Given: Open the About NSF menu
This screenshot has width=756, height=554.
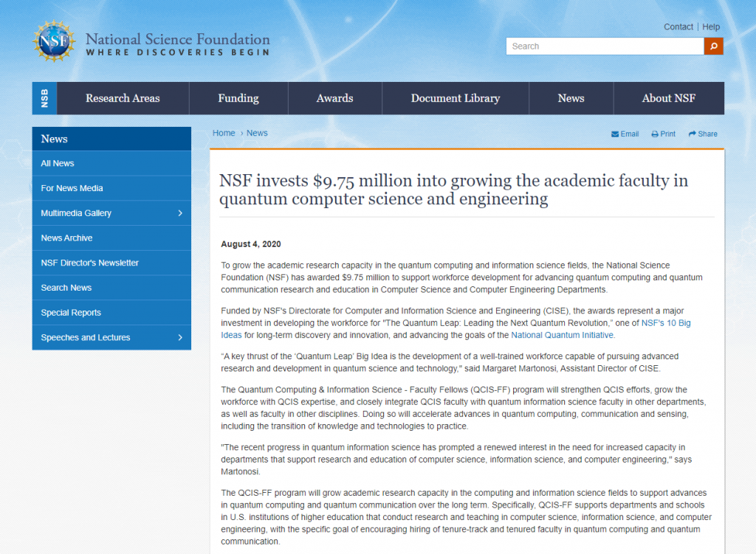Looking at the screenshot, I should point(669,98).
